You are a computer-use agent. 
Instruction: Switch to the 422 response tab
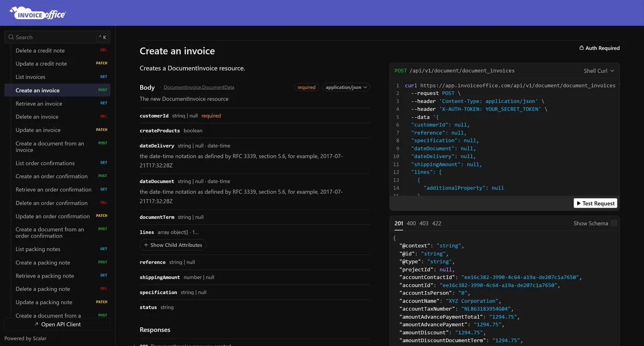(437, 223)
